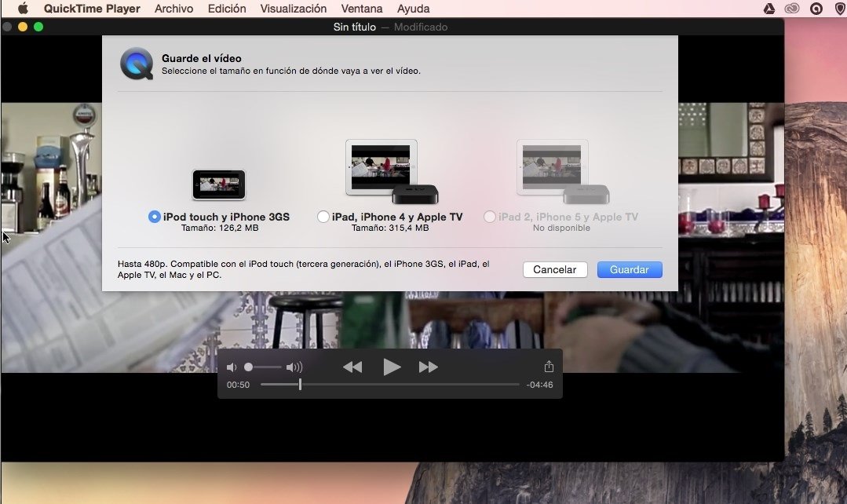Click the elapsed time 00:50
This screenshot has width=847, height=504.
(x=238, y=385)
